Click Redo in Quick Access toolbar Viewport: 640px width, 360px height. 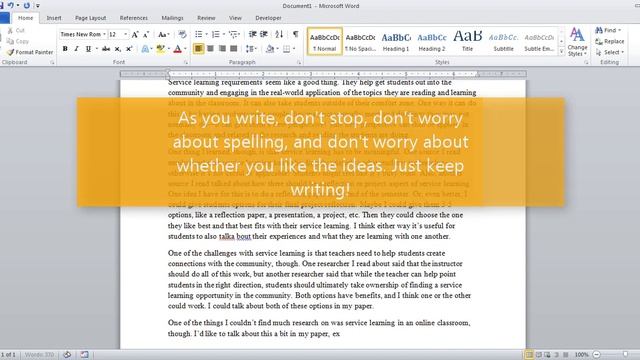[27, 5]
